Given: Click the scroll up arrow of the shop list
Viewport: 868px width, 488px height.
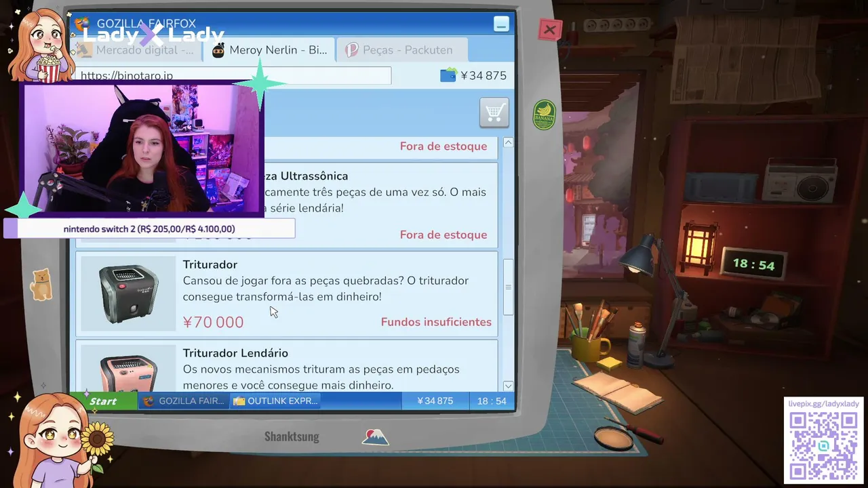Looking at the screenshot, I should [508, 142].
